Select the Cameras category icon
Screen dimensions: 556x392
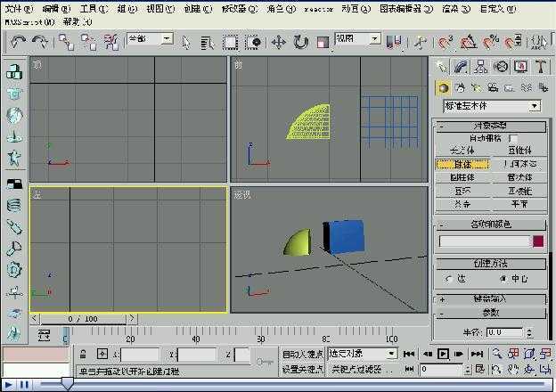click(493, 87)
